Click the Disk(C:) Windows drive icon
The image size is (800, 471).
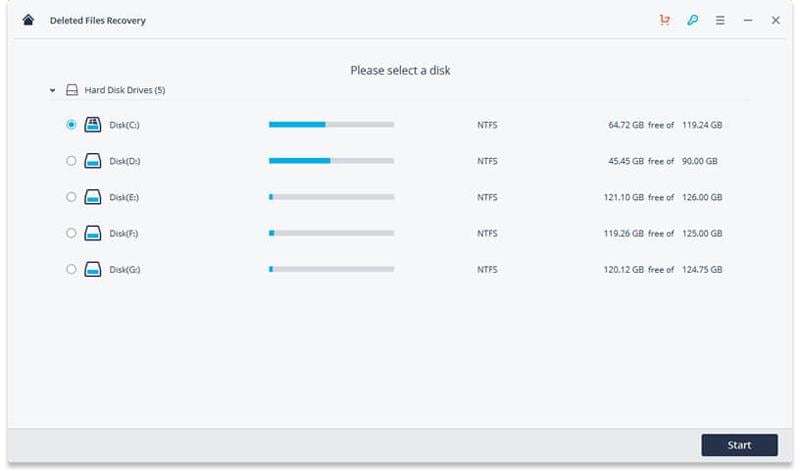coord(93,125)
